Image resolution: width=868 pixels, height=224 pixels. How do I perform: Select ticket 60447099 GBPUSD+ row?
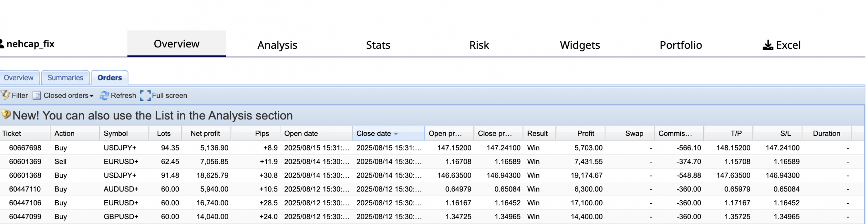click(25, 217)
